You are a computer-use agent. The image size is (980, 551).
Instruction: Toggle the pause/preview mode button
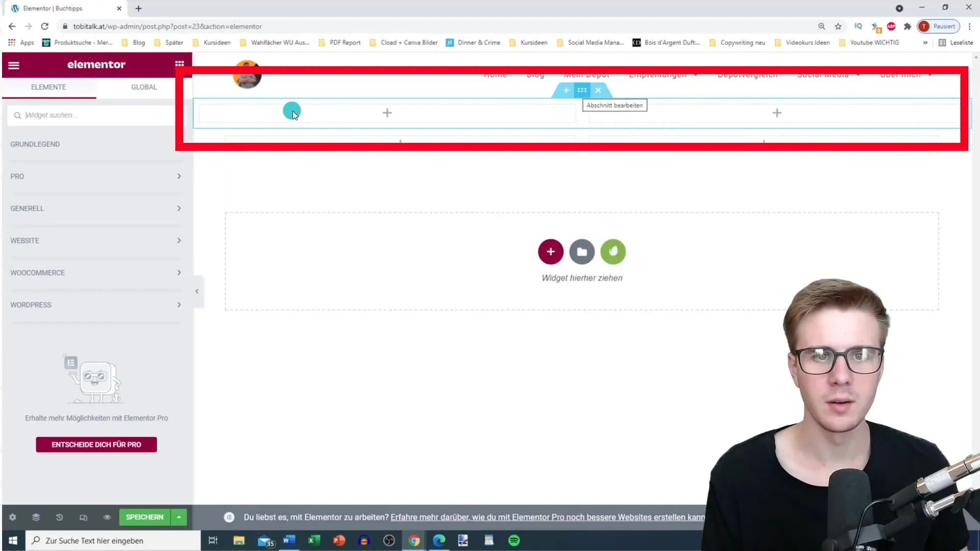click(106, 517)
